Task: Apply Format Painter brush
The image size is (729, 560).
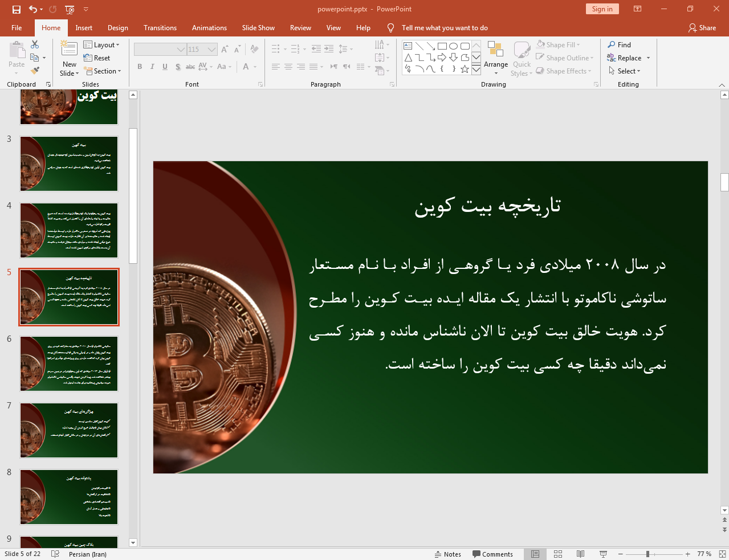Action: click(x=35, y=71)
